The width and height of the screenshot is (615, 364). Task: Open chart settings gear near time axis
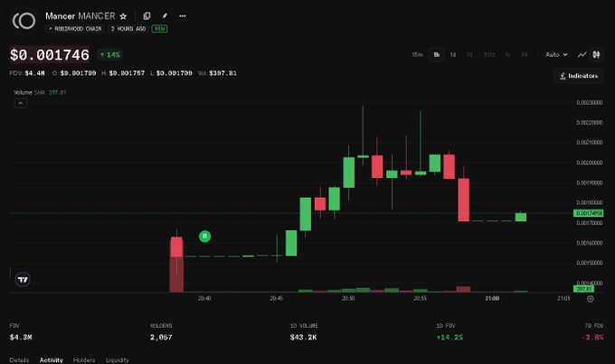tap(591, 299)
